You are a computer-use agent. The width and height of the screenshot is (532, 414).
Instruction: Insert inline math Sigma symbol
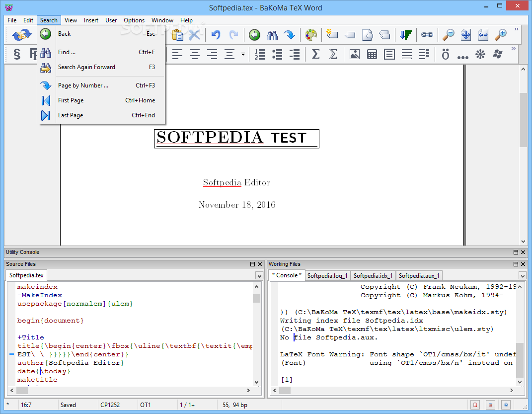(x=315, y=54)
